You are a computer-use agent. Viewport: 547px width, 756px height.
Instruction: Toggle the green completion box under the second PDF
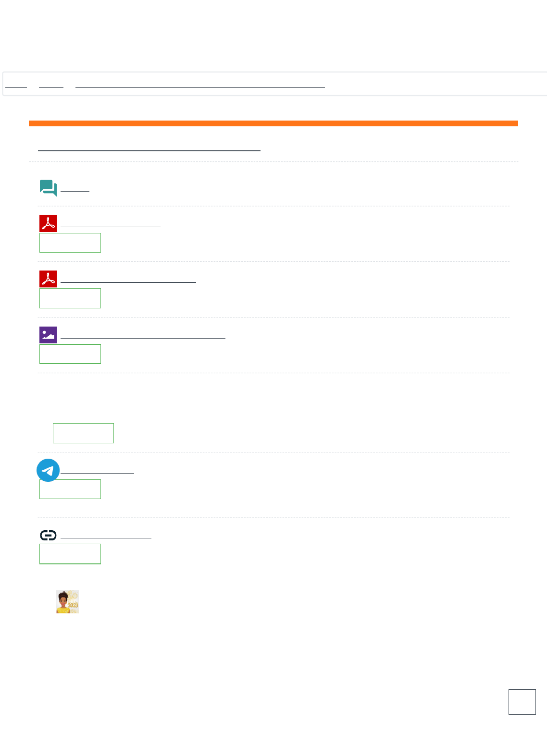coord(70,298)
